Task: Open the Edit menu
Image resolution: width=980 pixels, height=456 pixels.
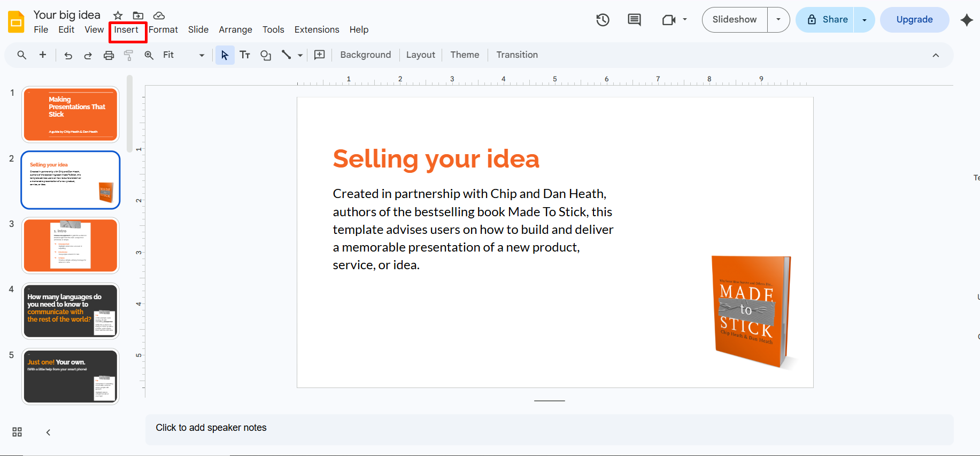Action: tap(66, 29)
